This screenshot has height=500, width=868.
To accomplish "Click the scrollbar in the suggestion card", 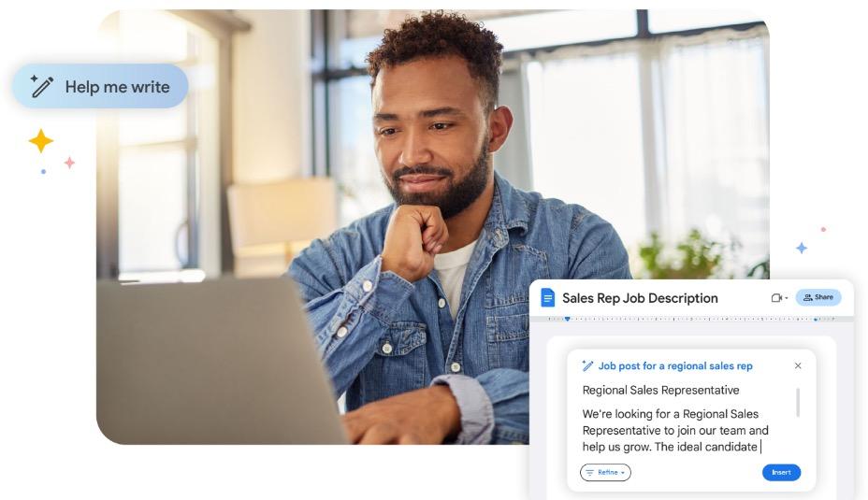I will coord(798,403).
